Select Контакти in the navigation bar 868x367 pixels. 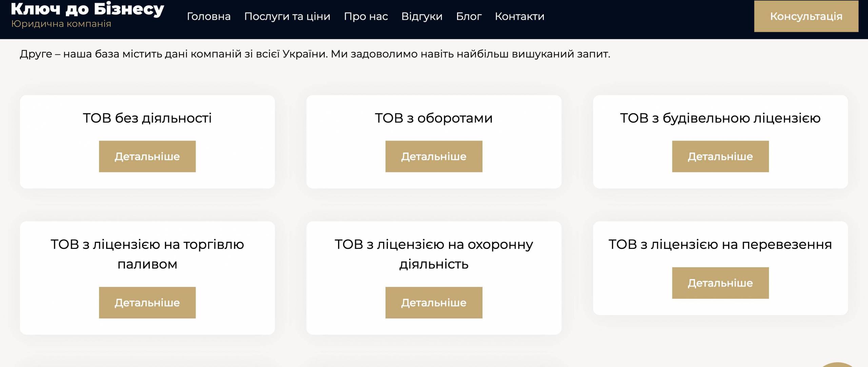coord(519,16)
